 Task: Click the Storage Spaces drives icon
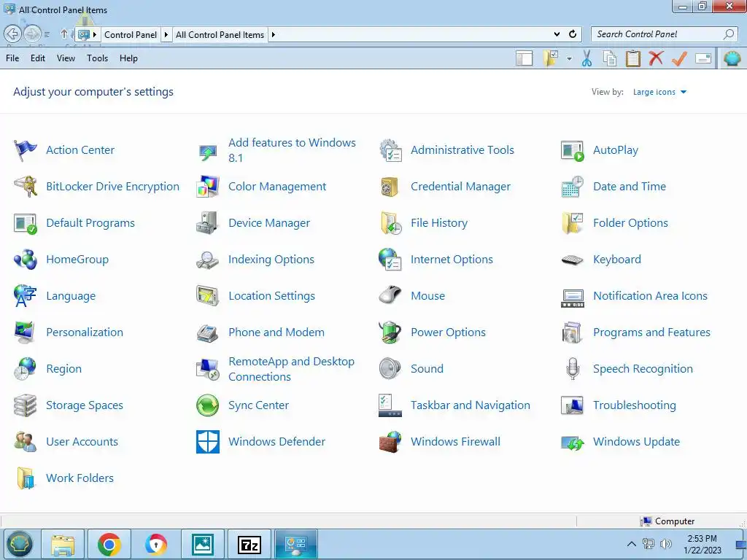pyautogui.click(x=26, y=405)
